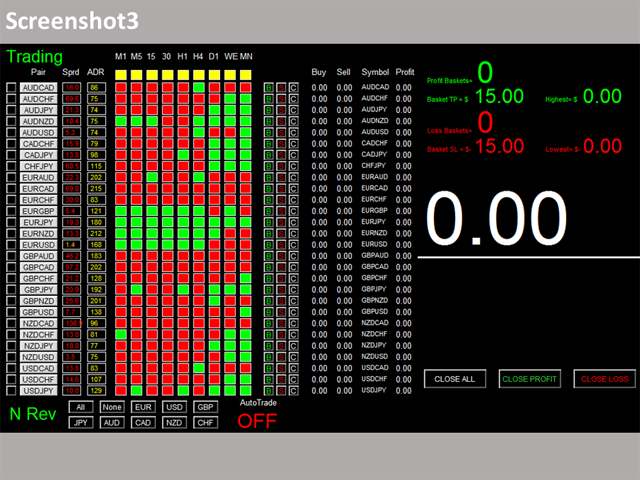Viewport: 640px width, 480px height.
Task: Click the S sell icon for AUDCHF
Action: [x=281, y=99]
